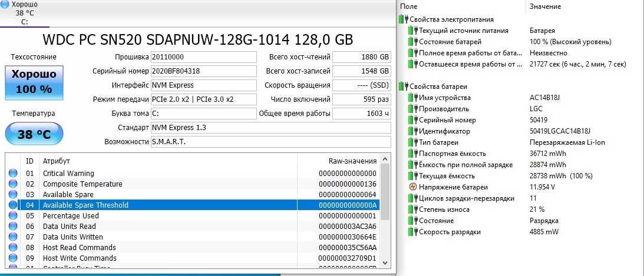Click icon next to Текущий источник питания
This screenshot has width=644, height=276.
[413, 31]
